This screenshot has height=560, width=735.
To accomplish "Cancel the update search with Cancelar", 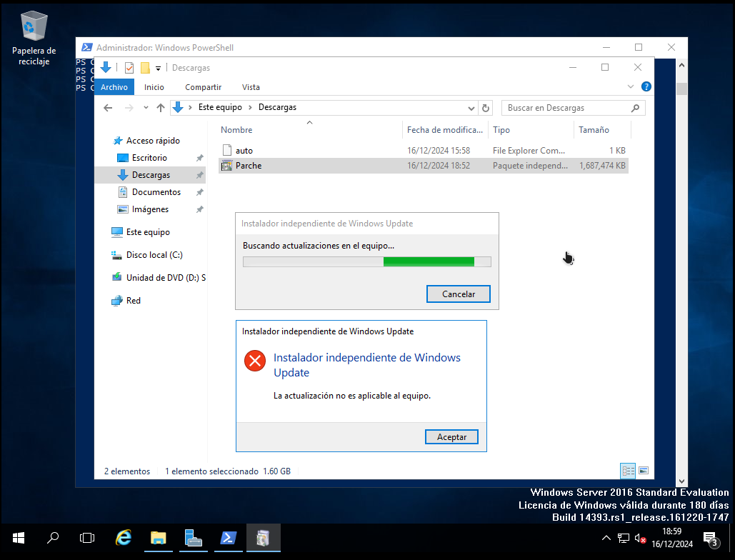I will tap(459, 294).
